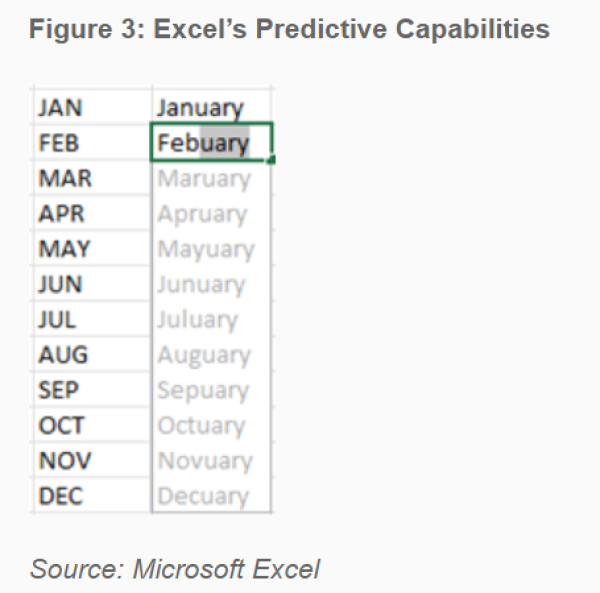600x593 pixels.
Task: Click the fill handle of the active cell
Action: pyautogui.click(x=271, y=159)
